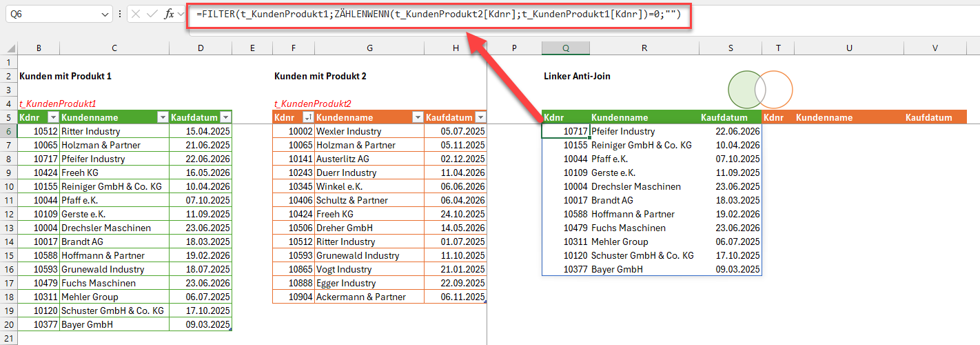Select column header Q
980x345 pixels.
(x=566, y=48)
